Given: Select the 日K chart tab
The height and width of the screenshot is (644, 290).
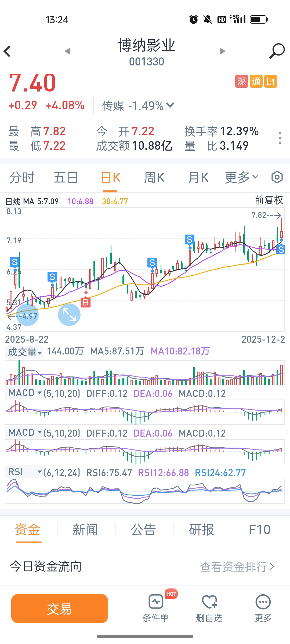Looking at the screenshot, I should pyautogui.click(x=110, y=178).
